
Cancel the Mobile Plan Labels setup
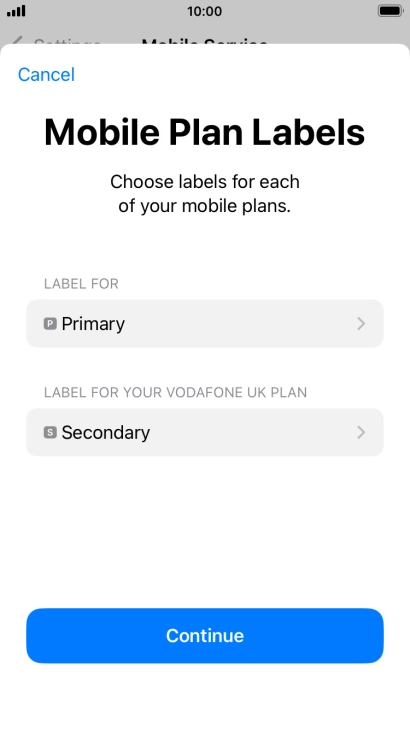(x=46, y=74)
